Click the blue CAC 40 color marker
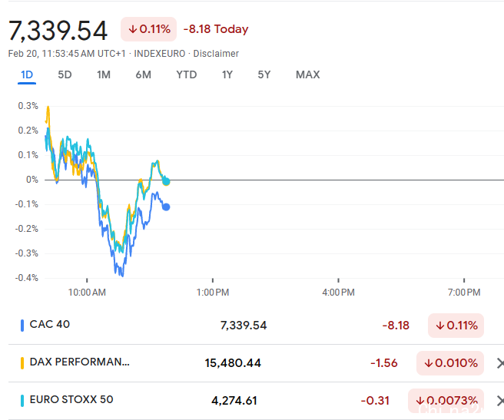This screenshot has width=504, height=420. [22, 326]
